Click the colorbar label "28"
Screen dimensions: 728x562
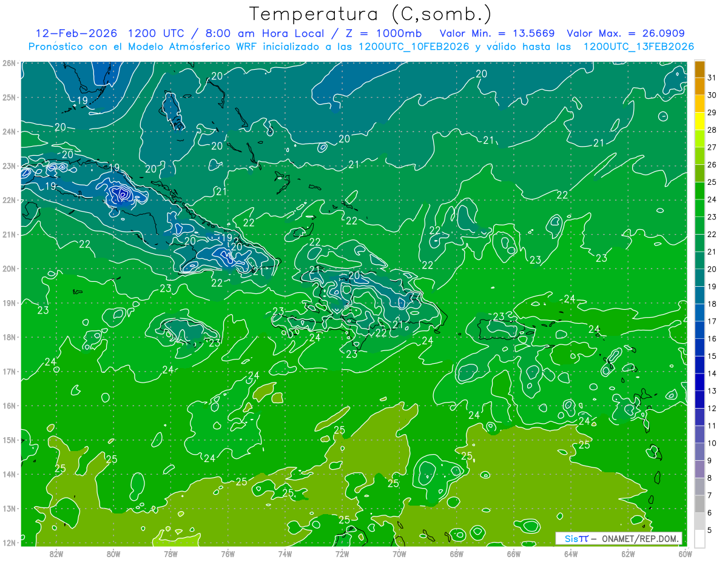click(712, 130)
